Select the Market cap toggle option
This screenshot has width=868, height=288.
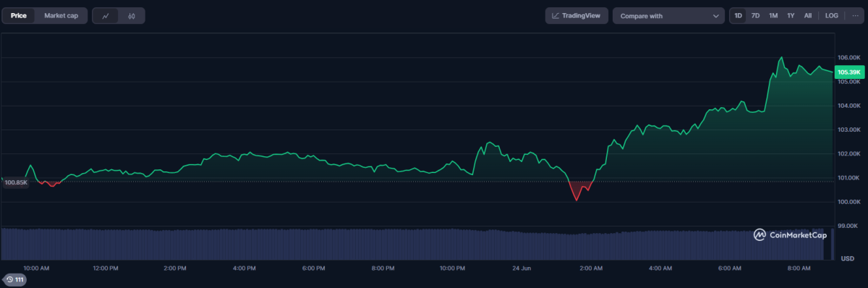coord(61,15)
